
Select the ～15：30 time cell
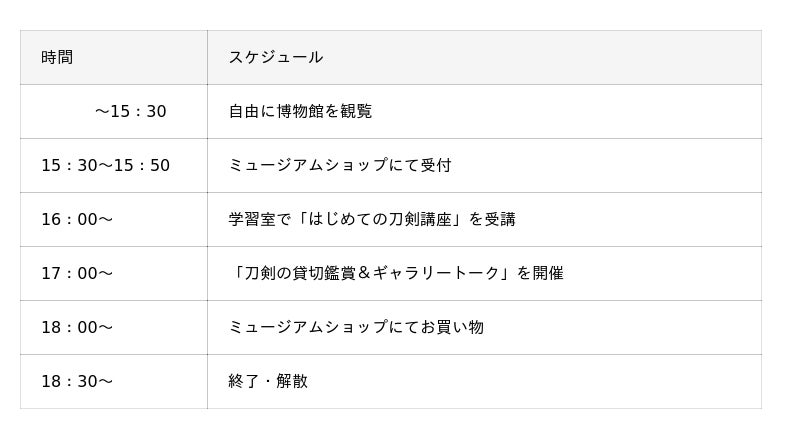click(x=130, y=111)
